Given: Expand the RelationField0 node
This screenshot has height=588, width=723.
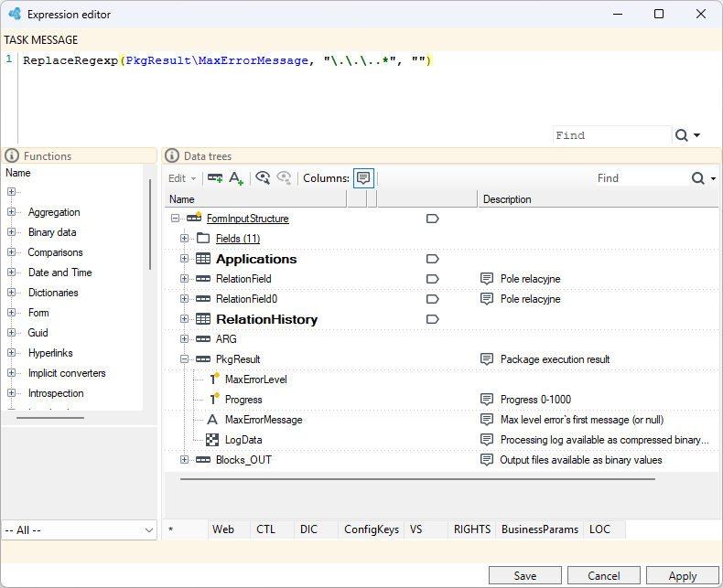Looking at the screenshot, I should (x=184, y=299).
